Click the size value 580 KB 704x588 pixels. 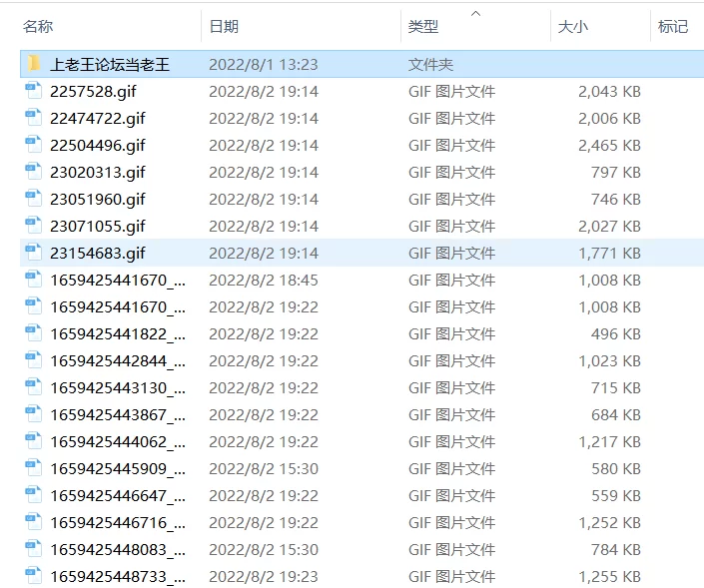click(616, 468)
